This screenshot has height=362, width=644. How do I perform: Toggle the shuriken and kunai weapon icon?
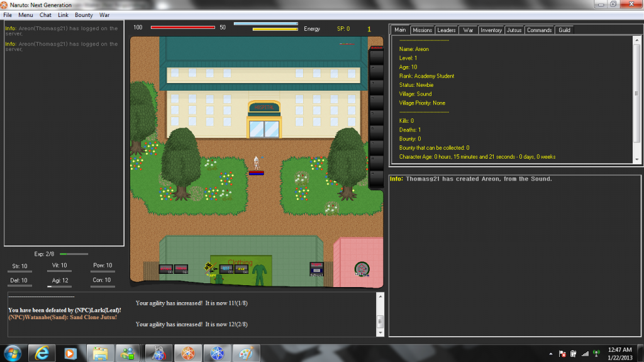(210, 269)
